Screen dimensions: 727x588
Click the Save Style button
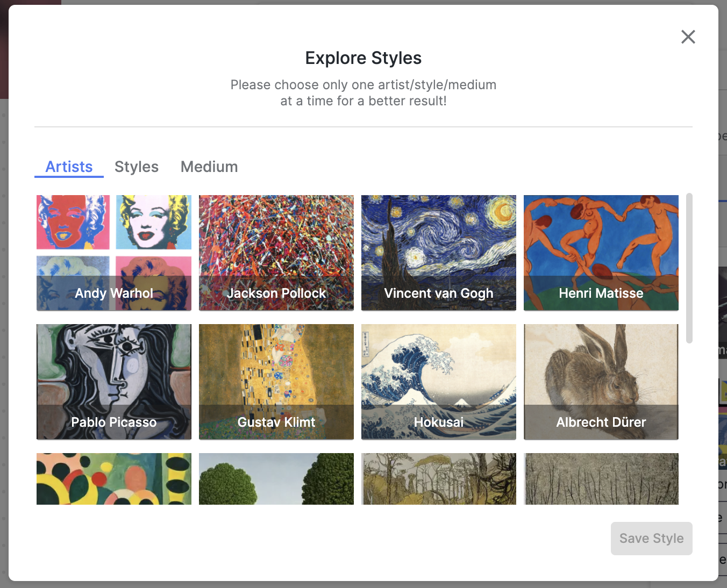(x=651, y=539)
